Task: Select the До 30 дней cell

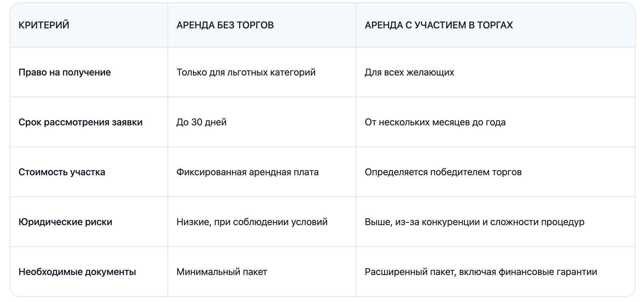Action: coord(201,122)
